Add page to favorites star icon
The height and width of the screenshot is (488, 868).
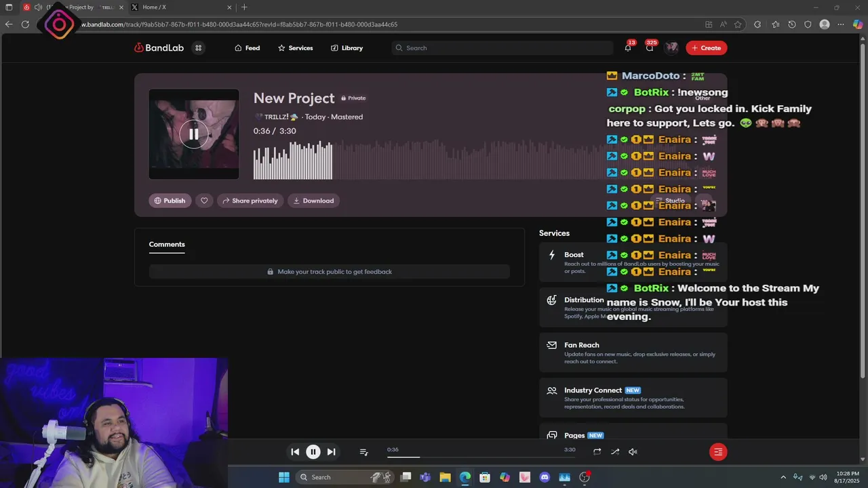click(738, 24)
